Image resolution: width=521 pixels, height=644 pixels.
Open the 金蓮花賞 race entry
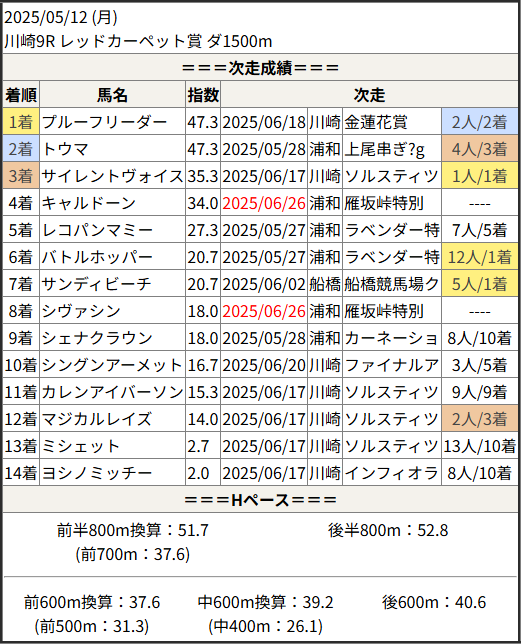[376, 122]
